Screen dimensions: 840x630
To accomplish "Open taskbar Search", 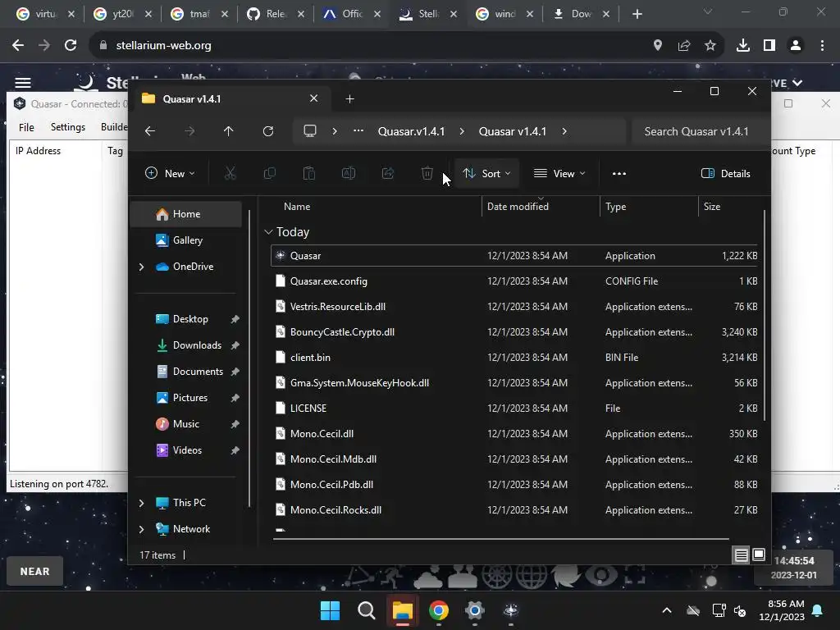I will coord(367,610).
